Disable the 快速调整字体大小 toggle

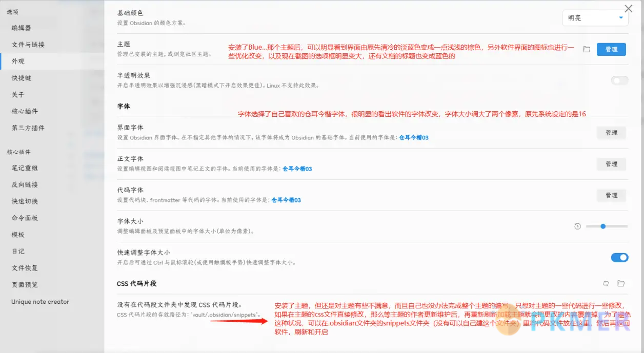(x=619, y=257)
